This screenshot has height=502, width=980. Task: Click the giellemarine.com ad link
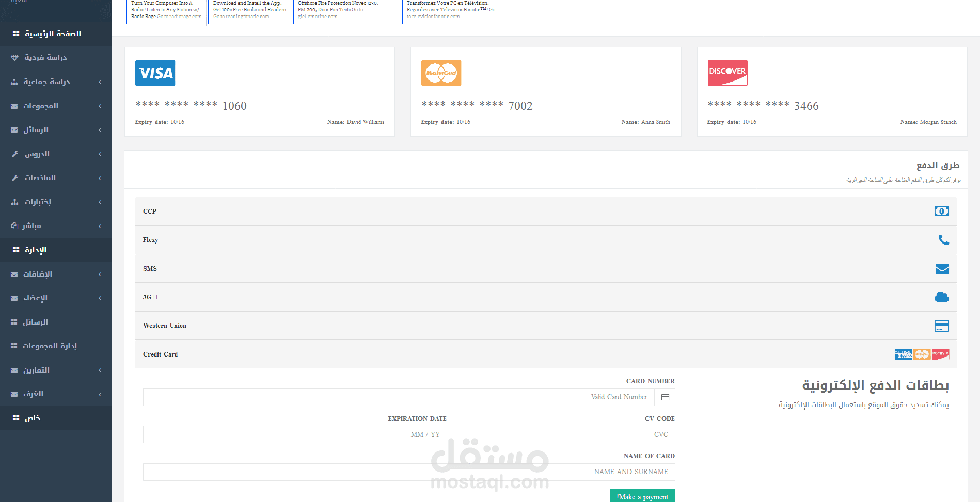[318, 17]
